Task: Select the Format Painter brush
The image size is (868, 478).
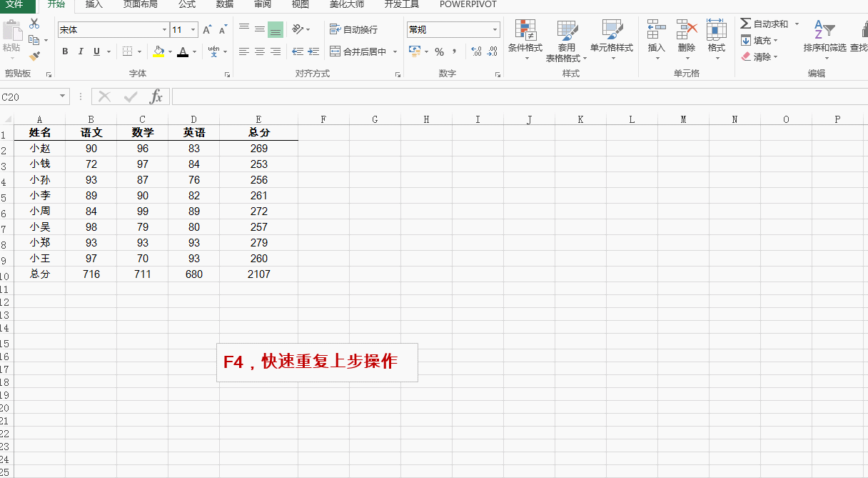Action: pos(34,56)
